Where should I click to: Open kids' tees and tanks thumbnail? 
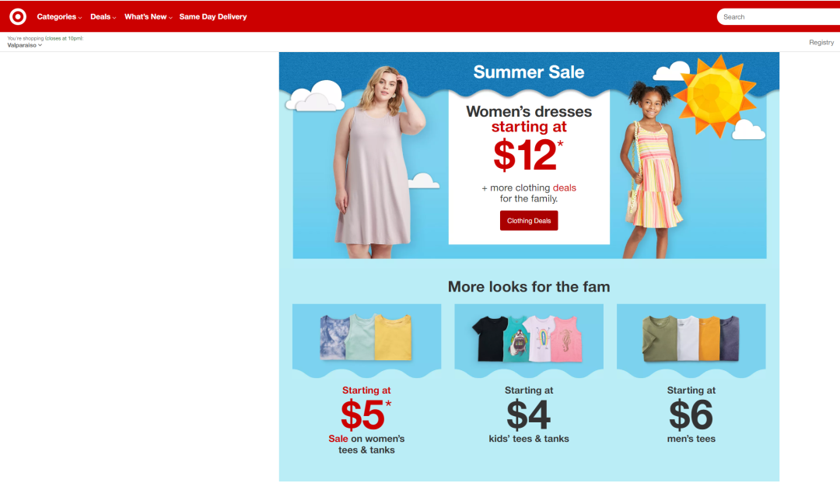pos(529,338)
